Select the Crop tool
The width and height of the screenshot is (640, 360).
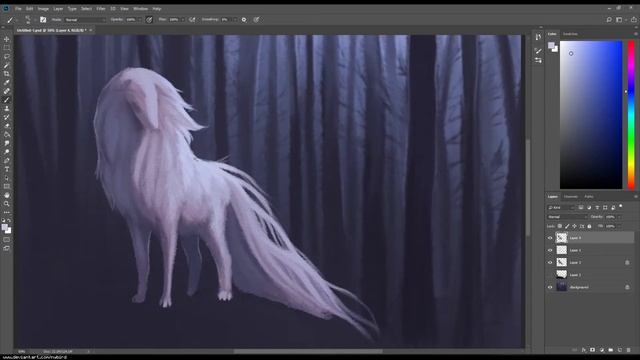click(7, 74)
